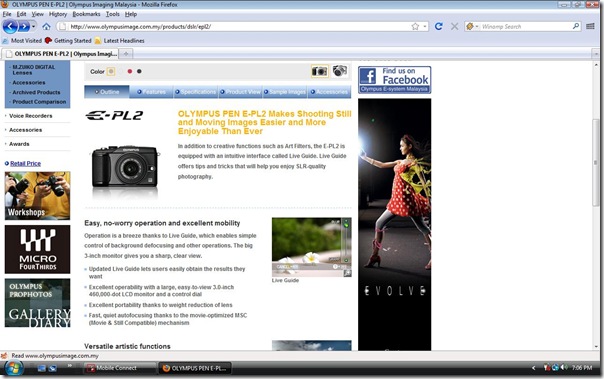
Task: Select the Firefox OLYMPUS PEN taskbar button
Action: pyautogui.click(x=195, y=368)
